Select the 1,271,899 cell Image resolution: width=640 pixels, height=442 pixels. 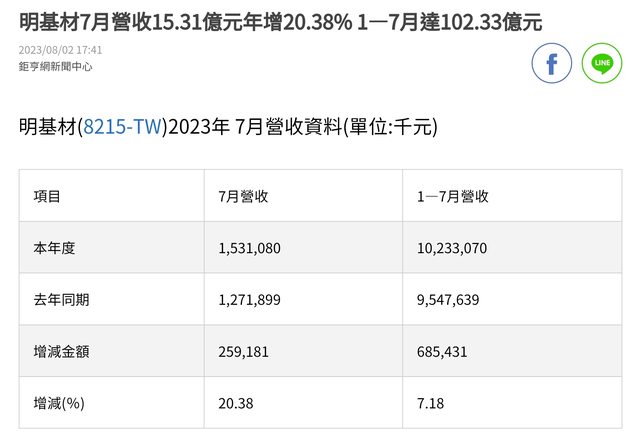click(x=250, y=299)
